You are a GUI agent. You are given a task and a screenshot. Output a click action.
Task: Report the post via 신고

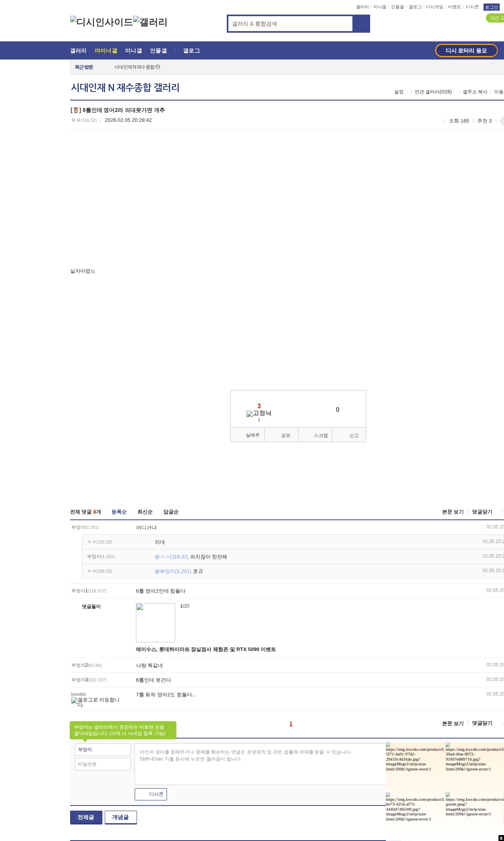tap(349, 435)
